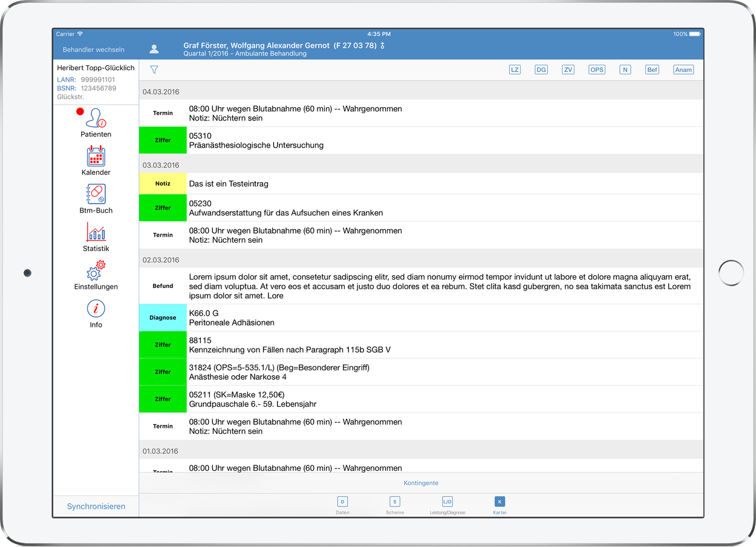Viewport: 756px width, 547px height.
Task: Toggle the Bef filter button
Action: (x=652, y=70)
